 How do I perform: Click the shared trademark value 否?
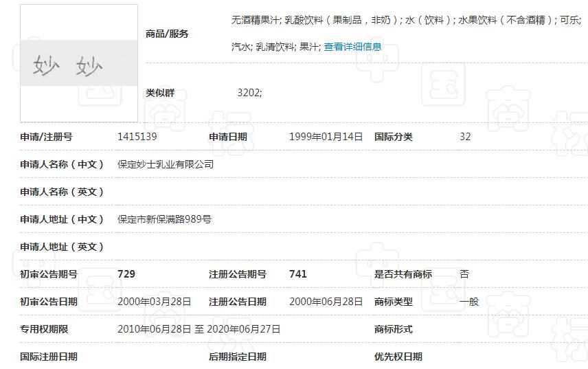click(464, 274)
